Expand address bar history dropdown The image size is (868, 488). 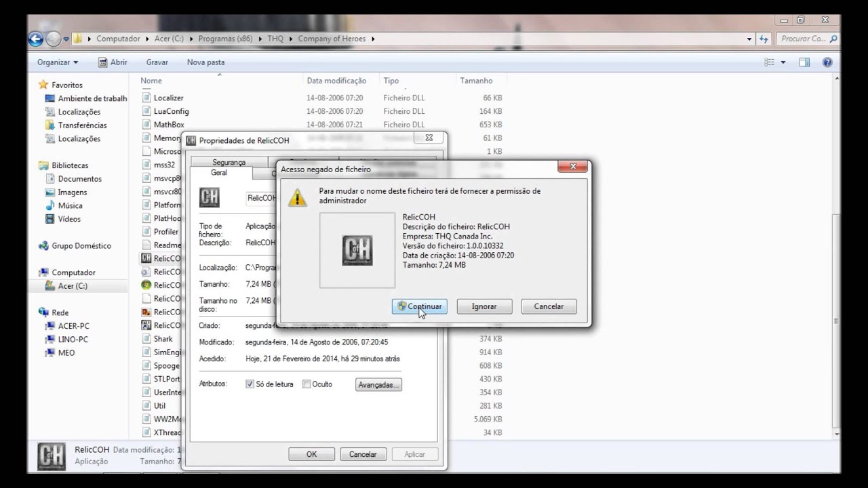(749, 39)
